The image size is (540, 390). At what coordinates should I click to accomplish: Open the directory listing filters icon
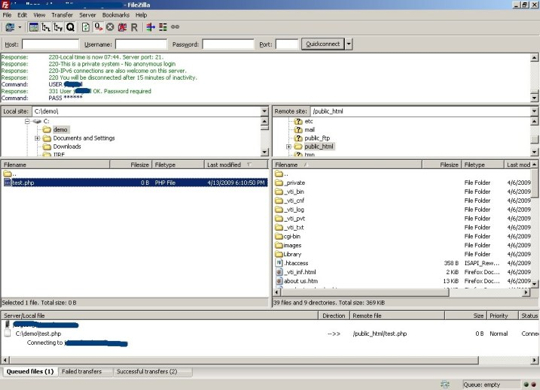[150, 27]
